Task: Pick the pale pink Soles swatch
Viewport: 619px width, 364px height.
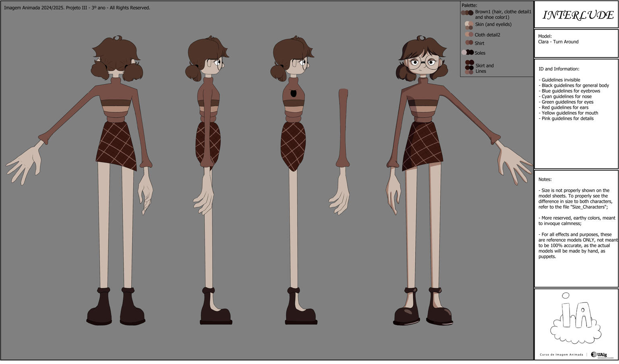Action: click(x=464, y=52)
